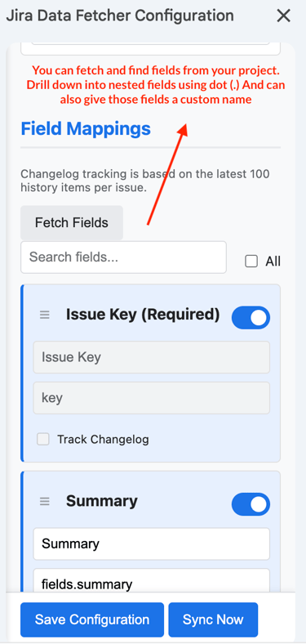Grab the Issue Key drag handle icon

(44, 315)
